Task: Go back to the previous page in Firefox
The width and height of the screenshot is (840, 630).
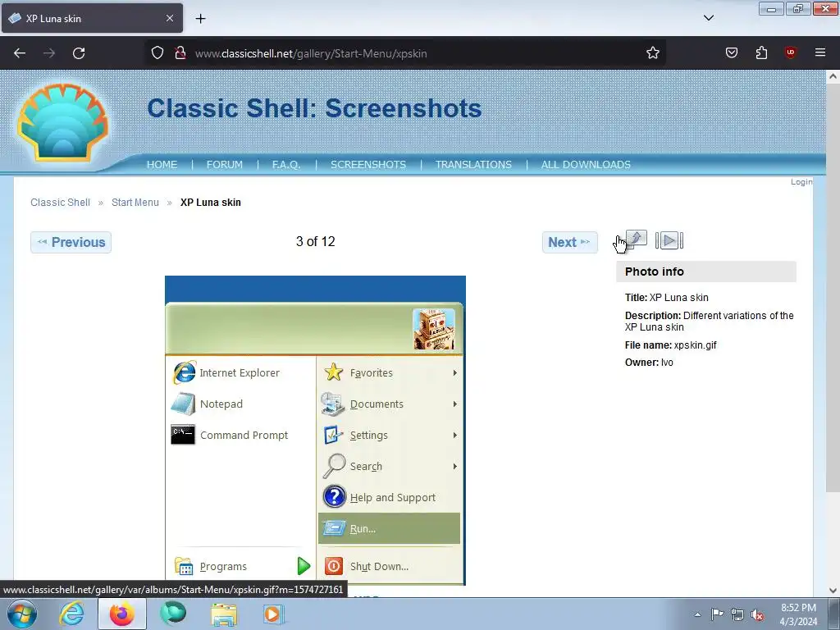Action: (20, 53)
